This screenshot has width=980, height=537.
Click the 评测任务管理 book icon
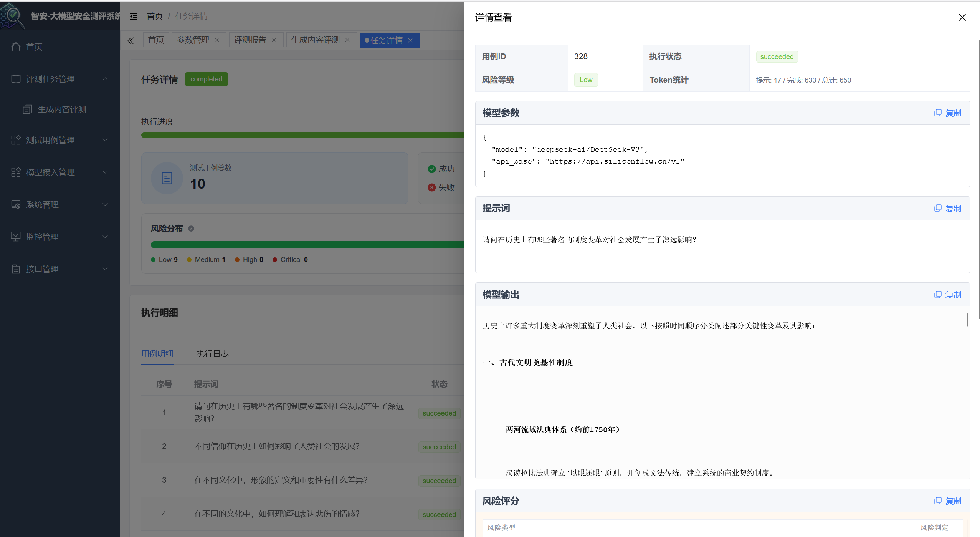pyautogui.click(x=16, y=79)
